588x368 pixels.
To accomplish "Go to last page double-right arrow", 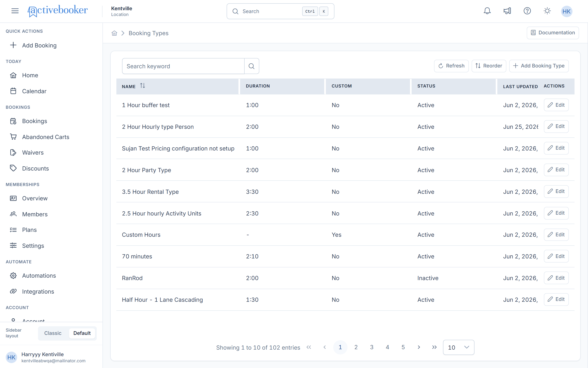I will click(x=434, y=347).
